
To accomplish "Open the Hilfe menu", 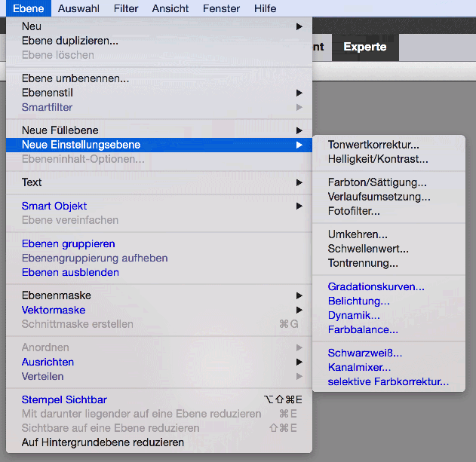I will (x=265, y=9).
